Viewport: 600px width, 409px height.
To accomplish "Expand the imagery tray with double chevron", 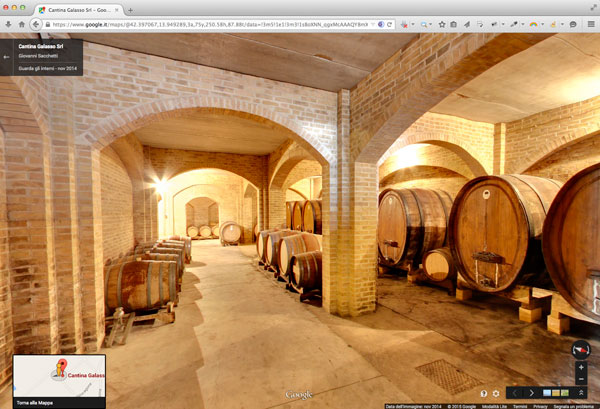I will (x=581, y=393).
